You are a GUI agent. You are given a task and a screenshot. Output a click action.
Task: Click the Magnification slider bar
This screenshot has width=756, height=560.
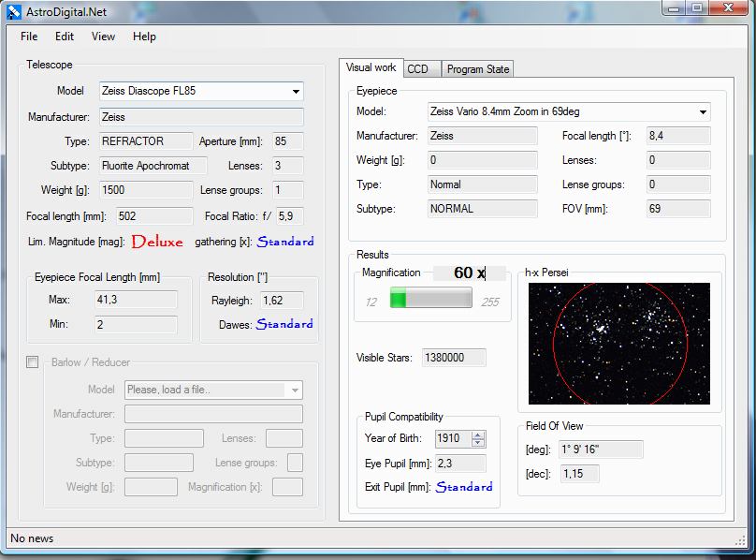(x=430, y=298)
